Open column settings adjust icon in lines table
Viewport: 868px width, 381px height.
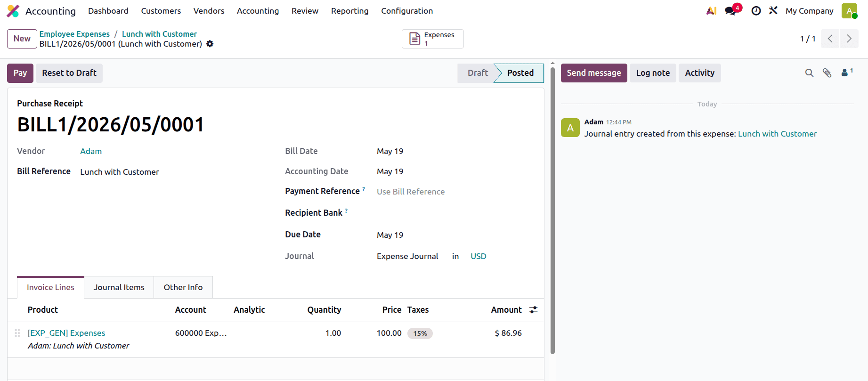pyautogui.click(x=533, y=310)
